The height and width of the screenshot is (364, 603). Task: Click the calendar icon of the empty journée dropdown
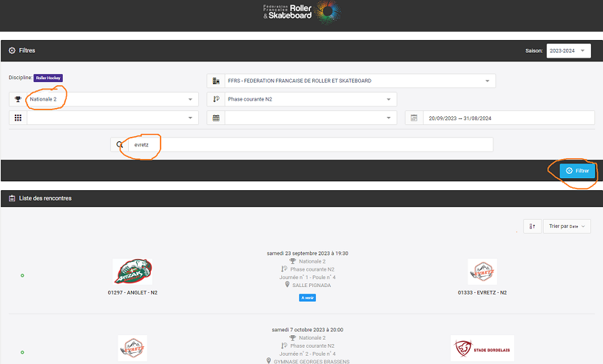click(x=216, y=118)
